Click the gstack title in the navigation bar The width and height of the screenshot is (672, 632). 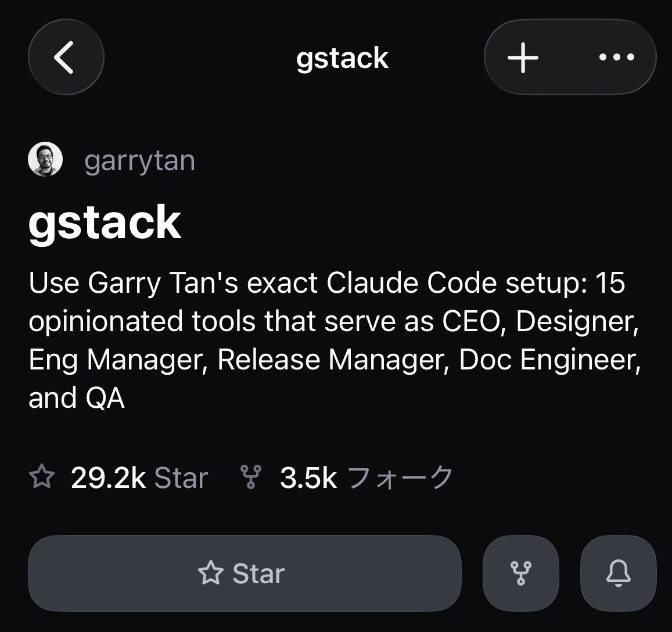[342, 58]
